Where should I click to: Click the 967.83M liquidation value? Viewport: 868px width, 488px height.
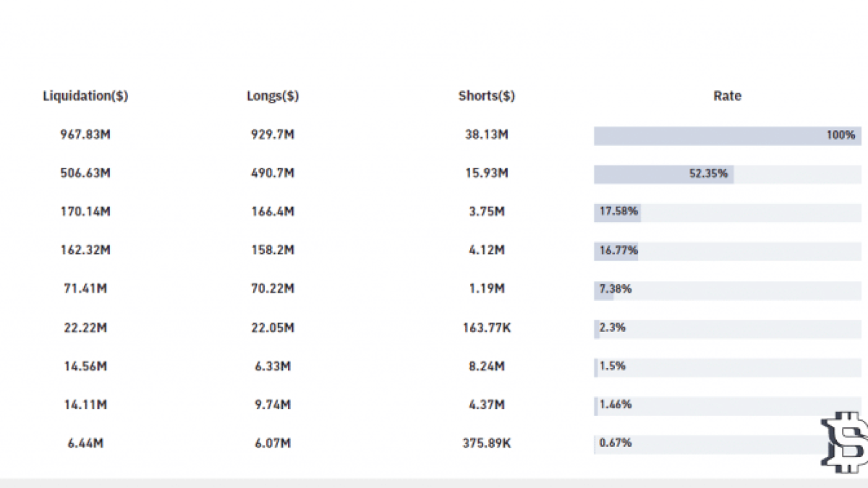[85, 135]
